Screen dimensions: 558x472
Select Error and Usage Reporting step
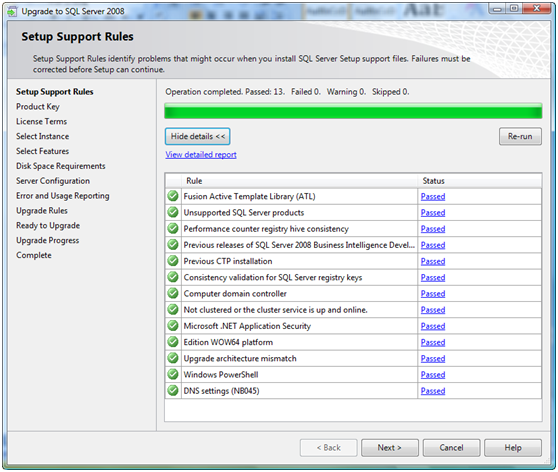63,196
